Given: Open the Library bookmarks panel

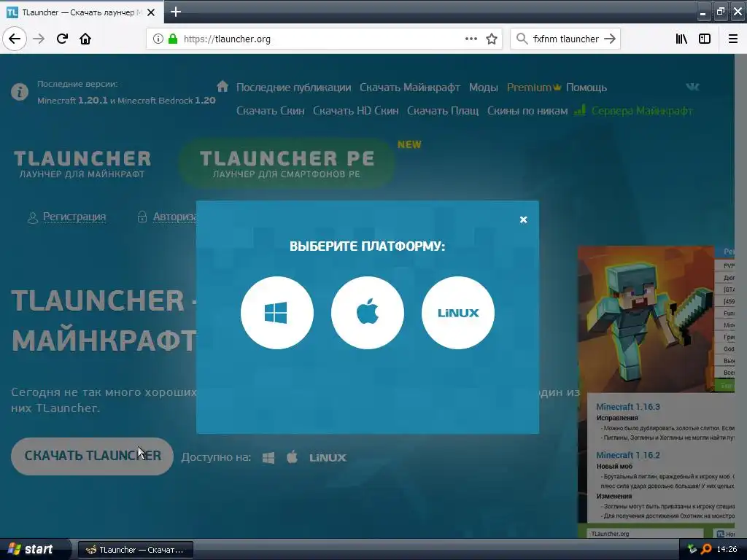Looking at the screenshot, I should [681, 39].
